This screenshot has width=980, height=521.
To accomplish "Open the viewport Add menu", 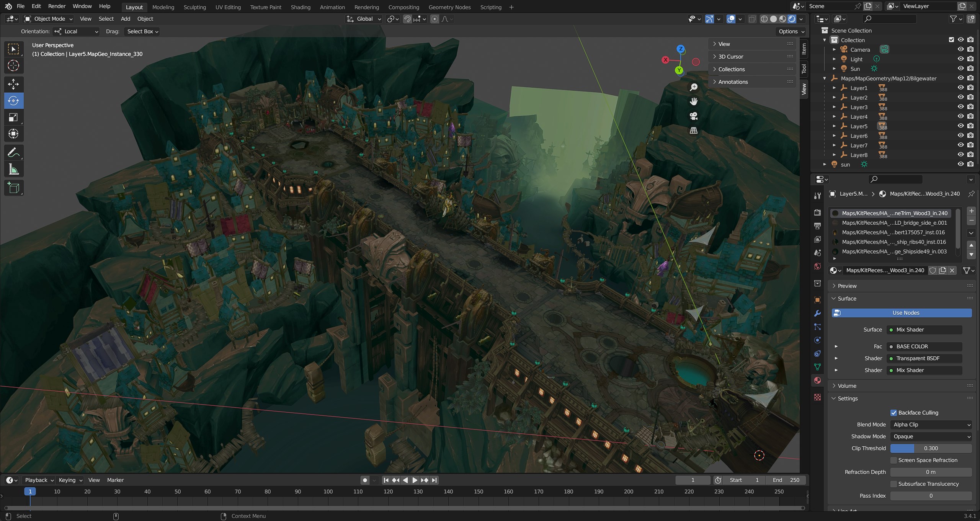I will (126, 19).
